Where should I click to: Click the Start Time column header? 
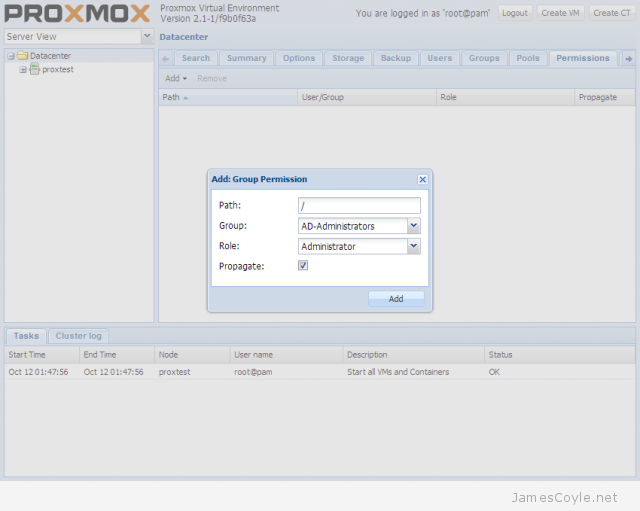tap(42, 355)
